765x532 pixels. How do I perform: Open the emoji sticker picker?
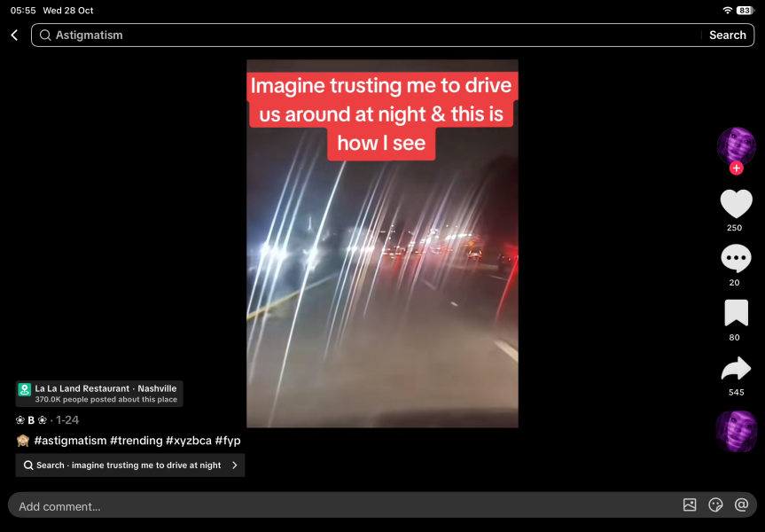[715, 505]
